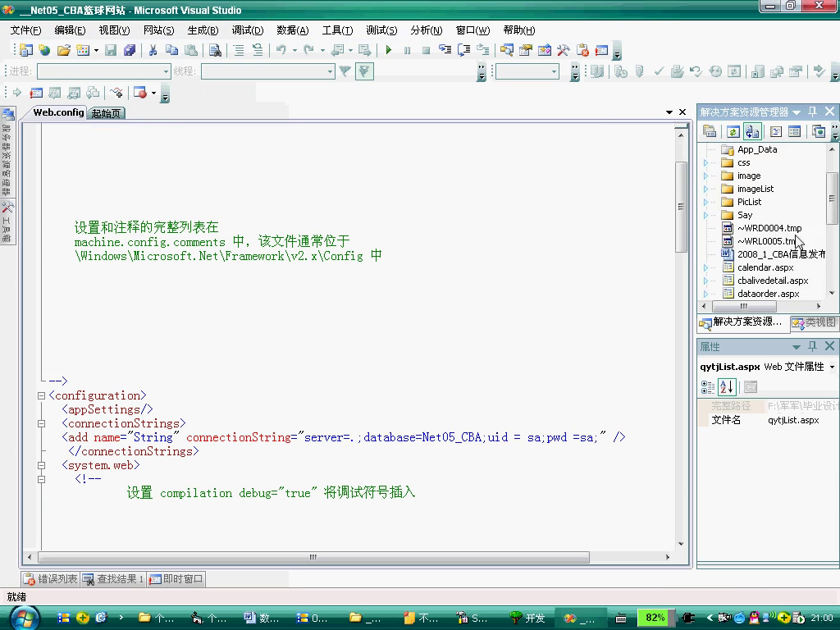Click the Refresh icon in Solution Explorer

coord(733,131)
